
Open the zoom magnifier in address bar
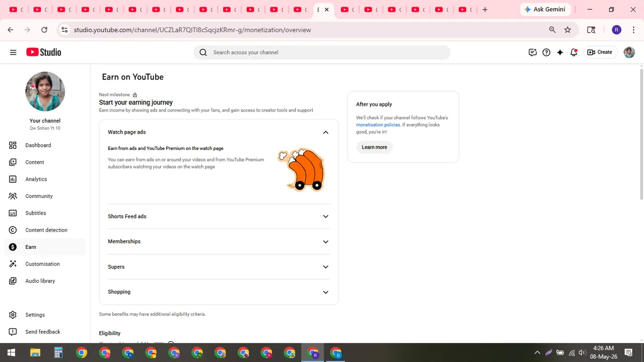[552, 30]
